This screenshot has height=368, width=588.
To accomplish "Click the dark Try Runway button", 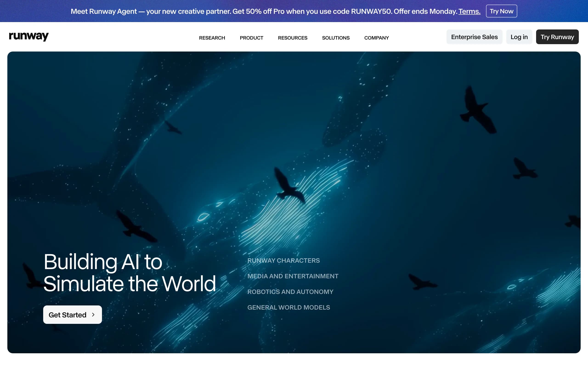I will tap(557, 37).
